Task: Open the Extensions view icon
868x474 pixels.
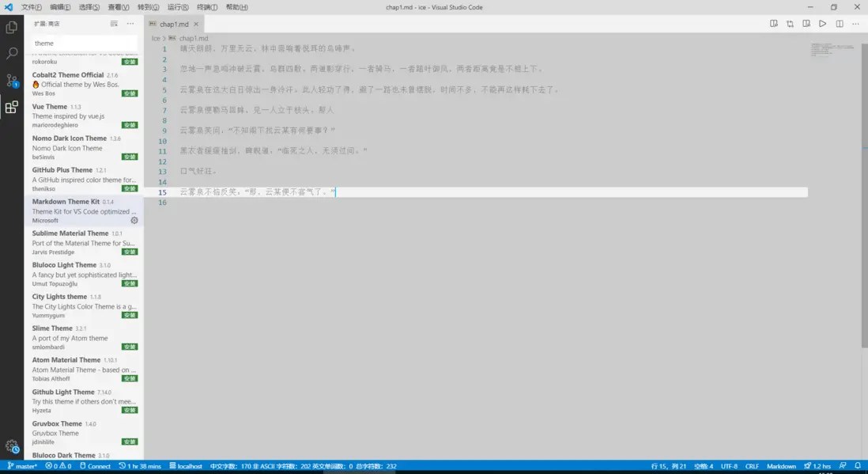Action: [x=12, y=107]
